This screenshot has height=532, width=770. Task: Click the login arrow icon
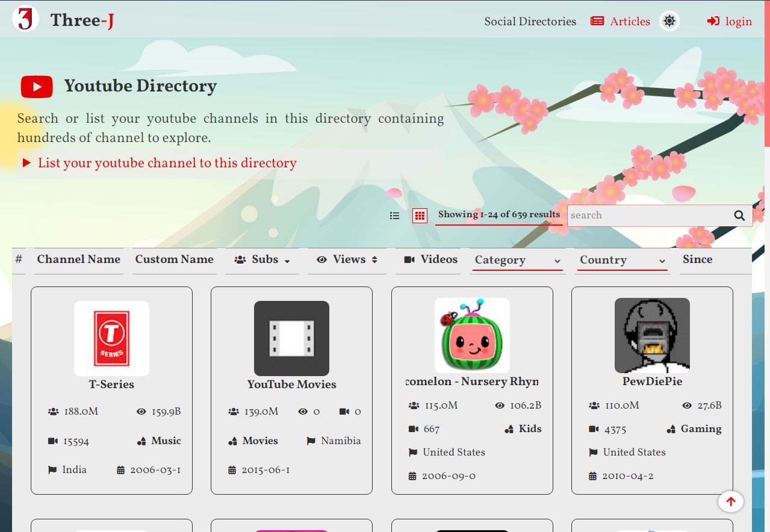pyautogui.click(x=713, y=22)
